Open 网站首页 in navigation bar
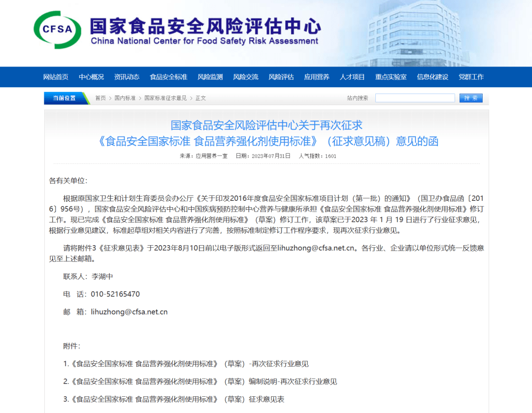The image size is (532, 413). (56, 77)
